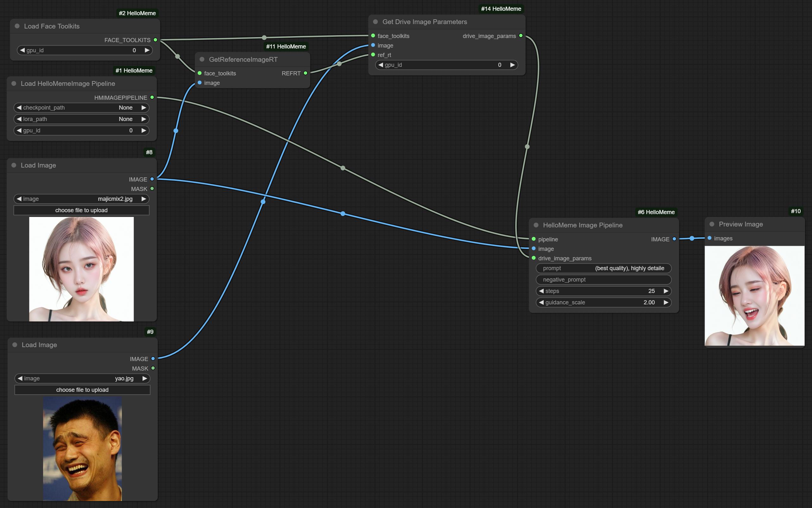
Task: Select next checkpoint_path option
Action: click(144, 108)
